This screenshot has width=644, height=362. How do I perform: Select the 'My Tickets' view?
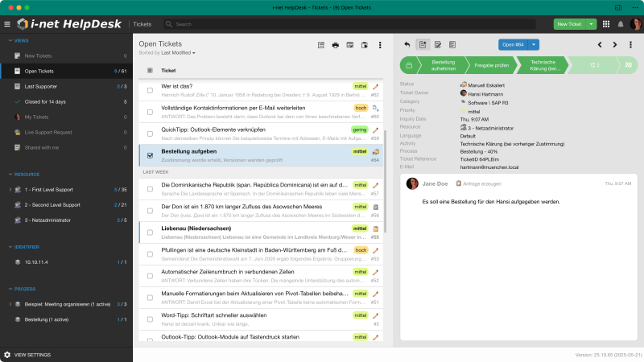coord(36,117)
